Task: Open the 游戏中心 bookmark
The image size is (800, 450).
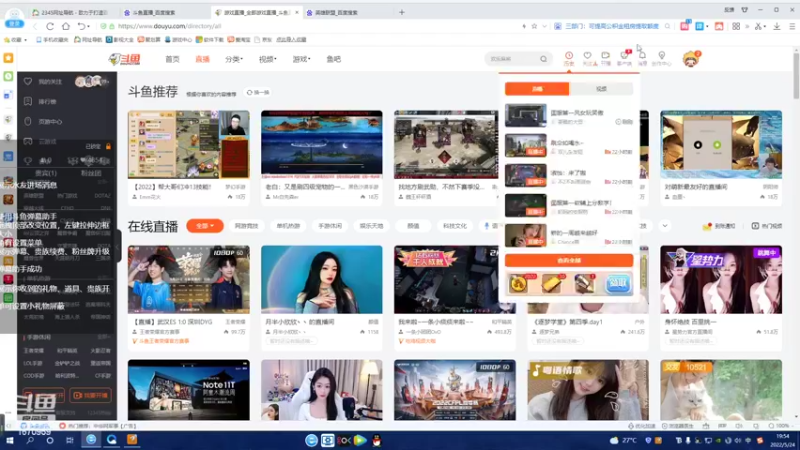Action: click(179, 39)
